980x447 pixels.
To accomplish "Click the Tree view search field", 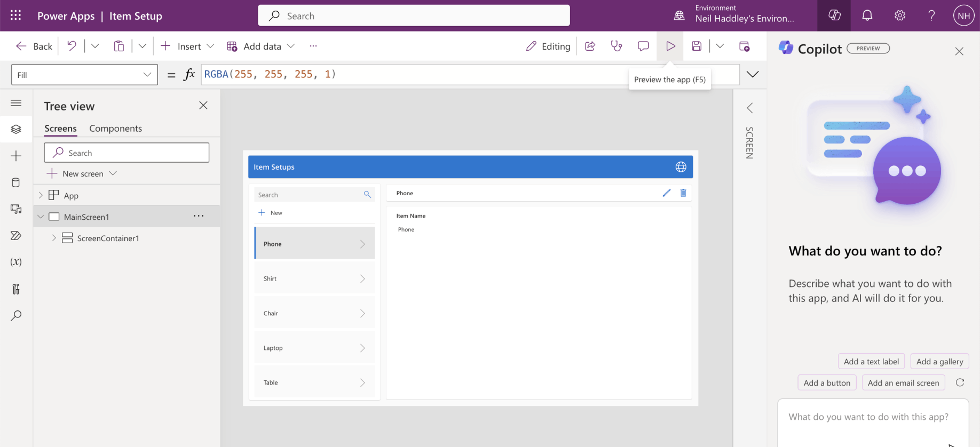I will pos(127,153).
